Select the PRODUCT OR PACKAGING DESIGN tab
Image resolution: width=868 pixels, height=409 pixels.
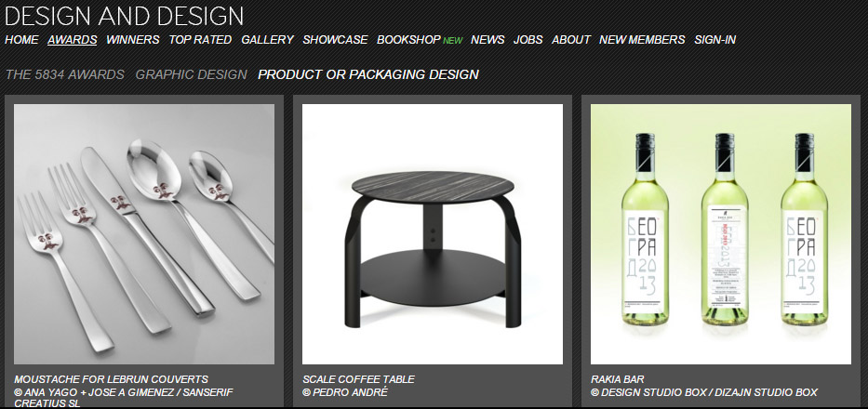click(x=368, y=74)
